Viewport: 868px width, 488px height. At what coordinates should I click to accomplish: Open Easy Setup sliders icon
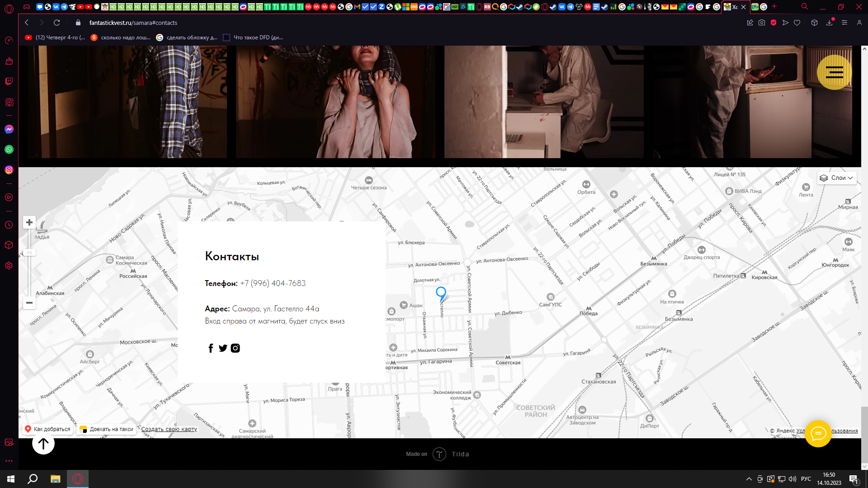click(x=844, y=23)
